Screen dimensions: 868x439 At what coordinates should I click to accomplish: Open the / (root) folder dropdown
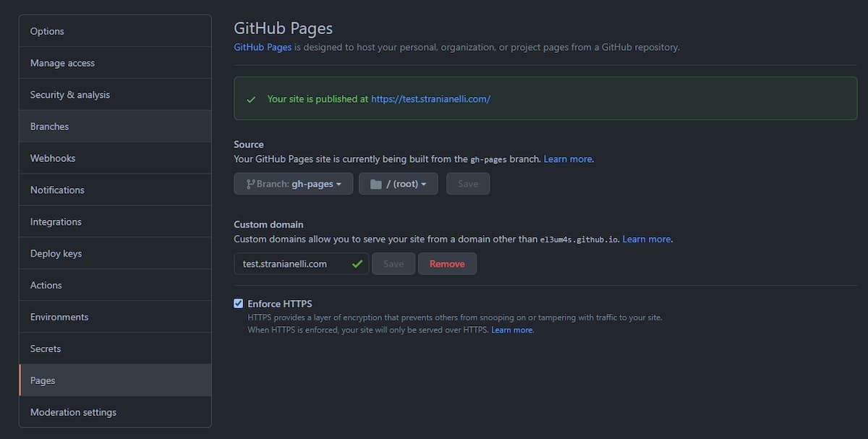(399, 184)
